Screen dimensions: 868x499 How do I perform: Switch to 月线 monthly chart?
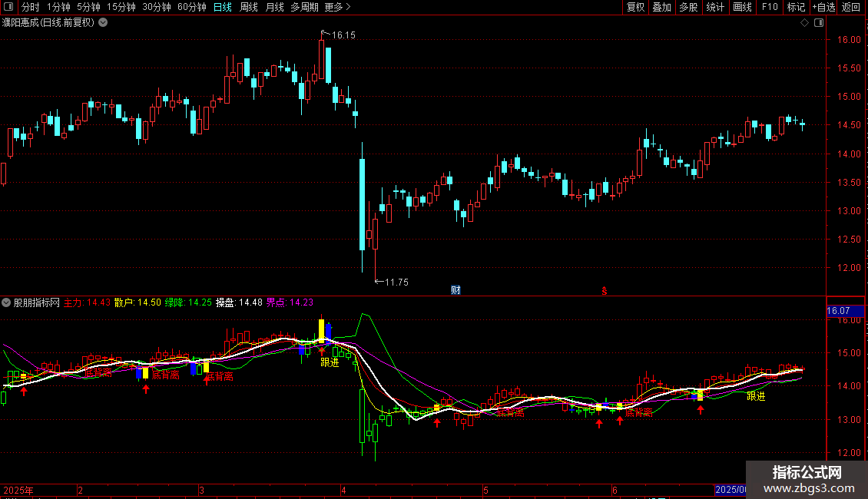coord(274,7)
